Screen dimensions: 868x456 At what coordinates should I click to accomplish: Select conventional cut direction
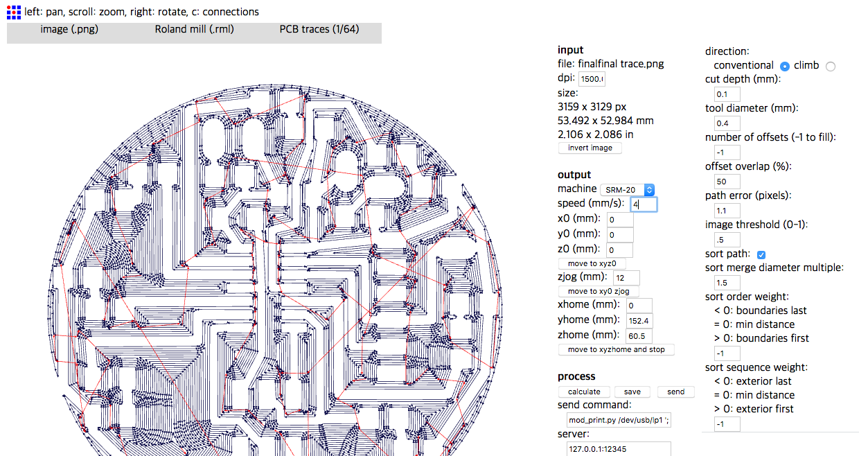coord(785,66)
